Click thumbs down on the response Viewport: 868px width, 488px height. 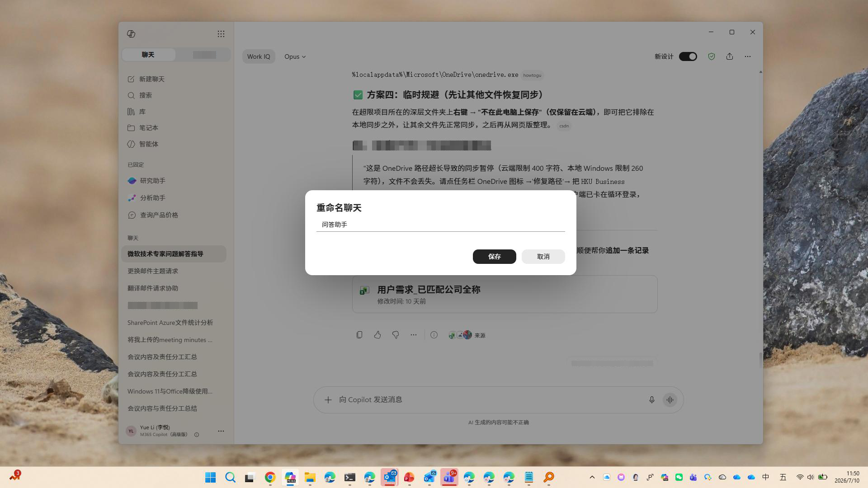pos(396,335)
